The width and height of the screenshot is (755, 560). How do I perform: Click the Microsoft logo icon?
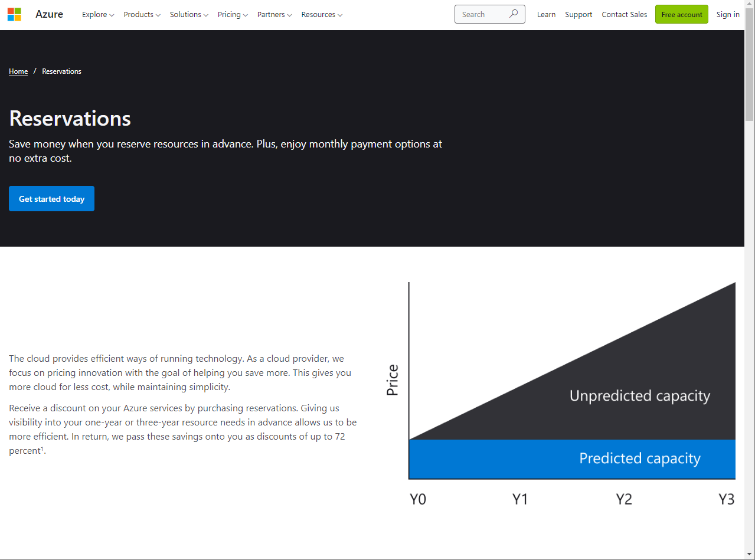point(14,14)
